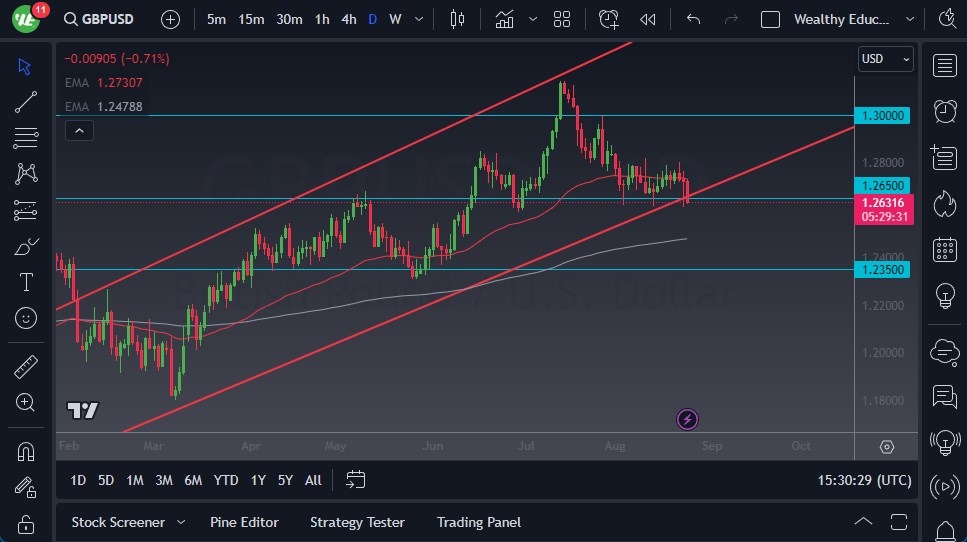This screenshot has height=542, width=967.
Task: Set range to All
Action: (x=313, y=480)
